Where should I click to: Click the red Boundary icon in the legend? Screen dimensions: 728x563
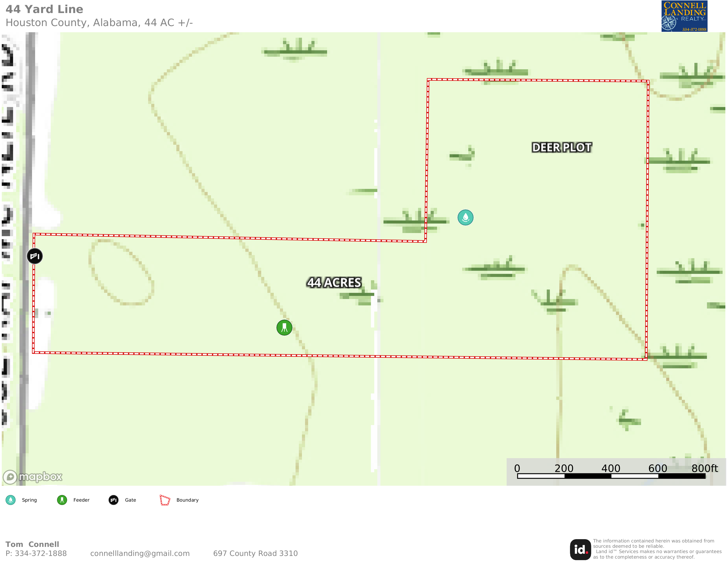click(165, 500)
